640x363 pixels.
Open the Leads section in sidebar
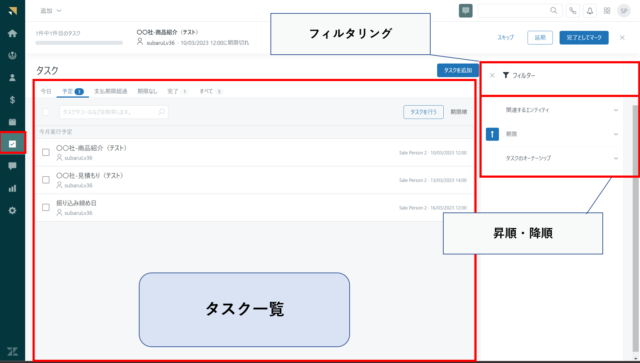(x=12, y=56)
